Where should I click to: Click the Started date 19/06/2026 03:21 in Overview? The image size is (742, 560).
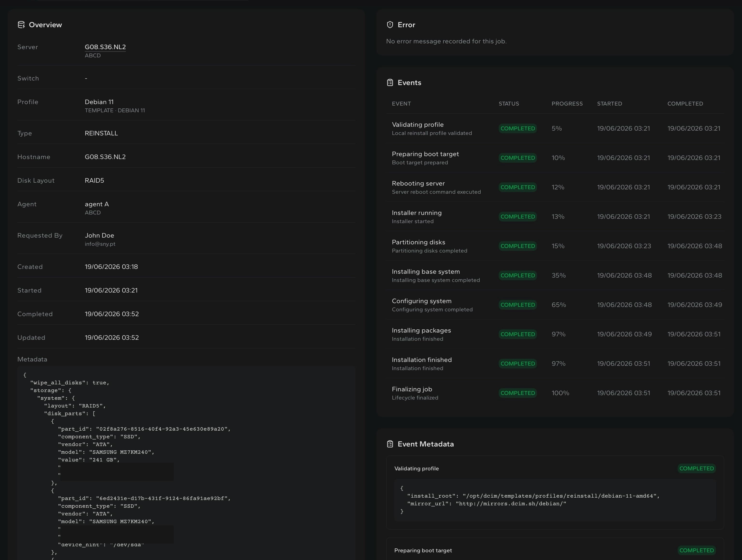[111, 290]
